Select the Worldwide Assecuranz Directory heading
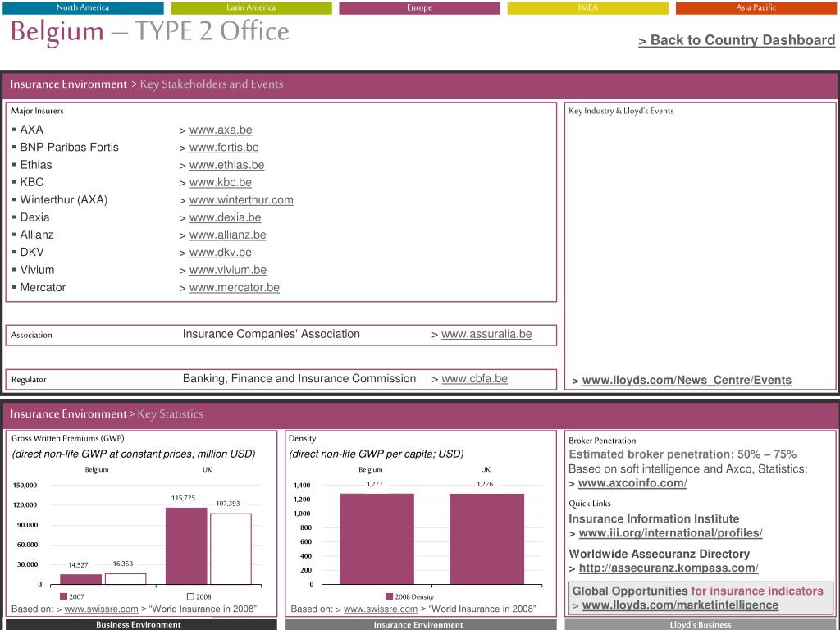Image resolution: width=840 pixels, height=630 pixels. (x=659, y=554)
